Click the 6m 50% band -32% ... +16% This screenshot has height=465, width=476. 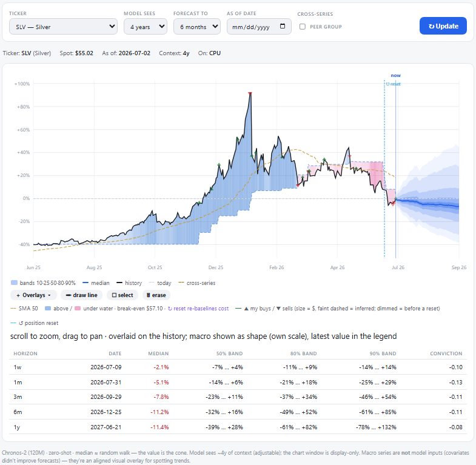[226, 412]
